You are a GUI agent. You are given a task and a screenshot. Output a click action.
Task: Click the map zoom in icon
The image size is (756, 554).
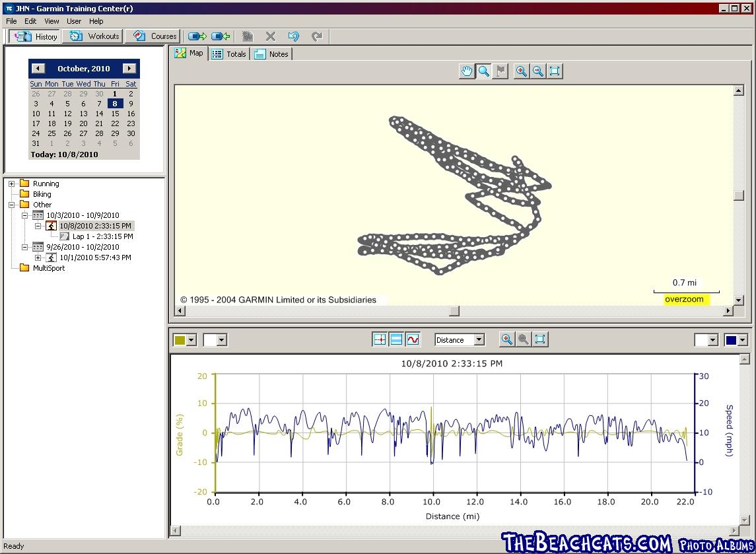click(521, 71)
